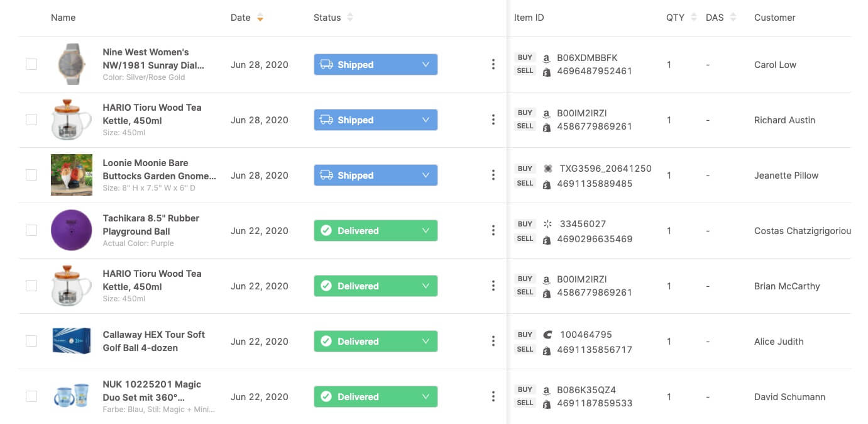Viewport: 868px width, 424px height.
Task: Click the Nine West watch thumbnail
Action: [71, 64]
